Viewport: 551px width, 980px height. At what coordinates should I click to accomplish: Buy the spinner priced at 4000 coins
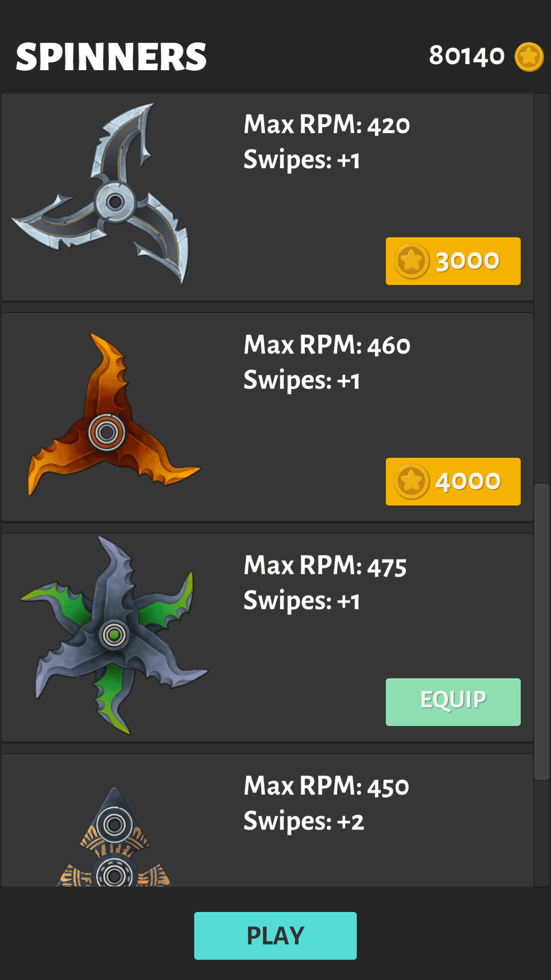(x=453, y=482)
